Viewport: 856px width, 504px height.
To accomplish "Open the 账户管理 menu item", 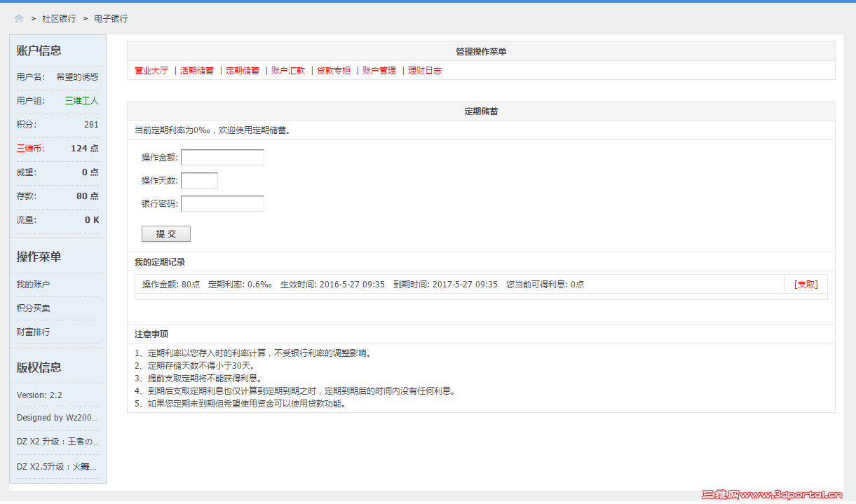I will click(379, 71).
